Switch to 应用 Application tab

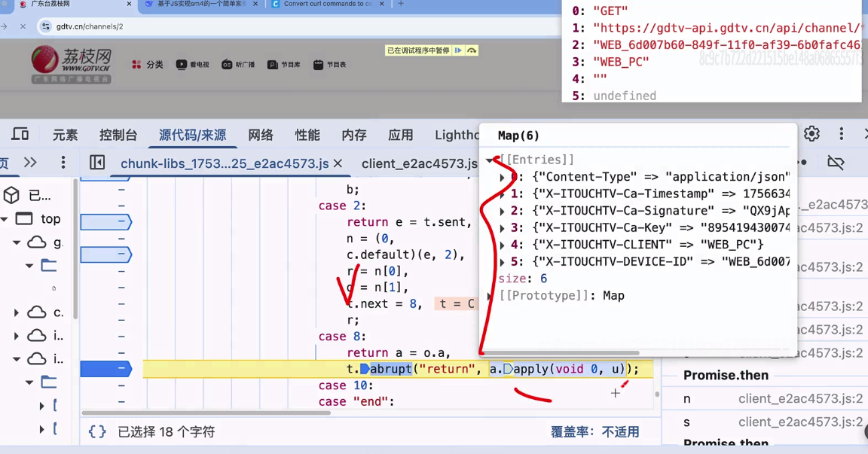(x=400, y=135)
